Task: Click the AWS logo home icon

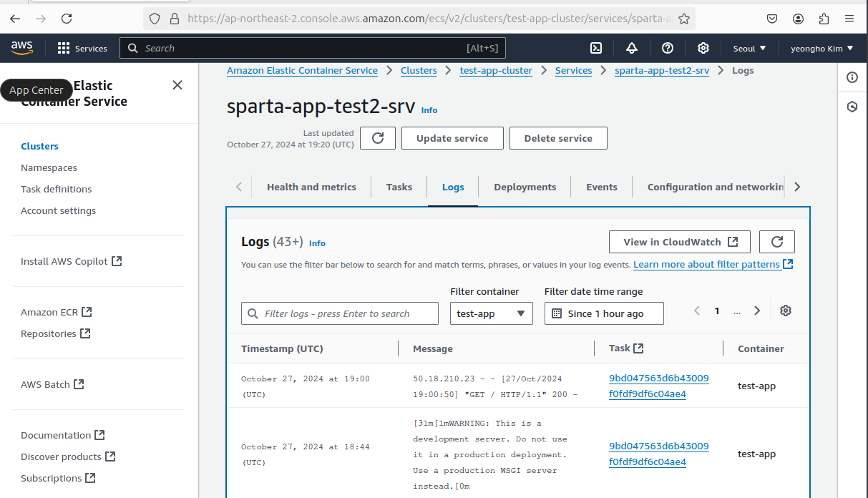Action: (22, 48)
